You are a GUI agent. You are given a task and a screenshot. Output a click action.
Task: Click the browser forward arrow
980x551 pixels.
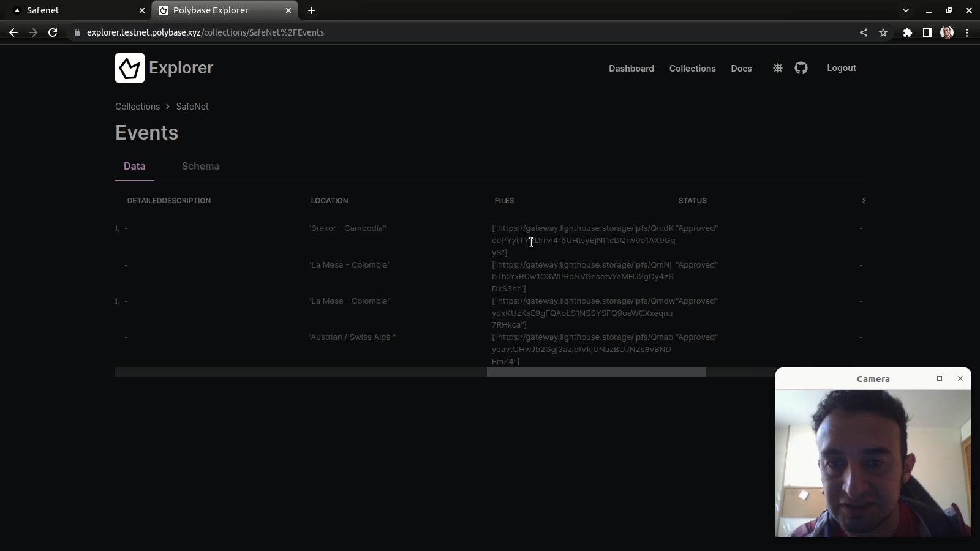33,32
